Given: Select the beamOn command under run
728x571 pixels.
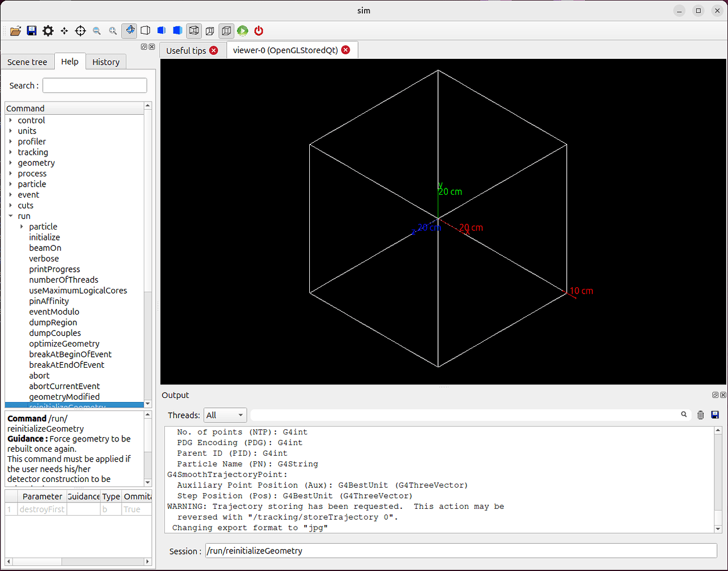Looking at the screenshot, I should tap(44, 247).
